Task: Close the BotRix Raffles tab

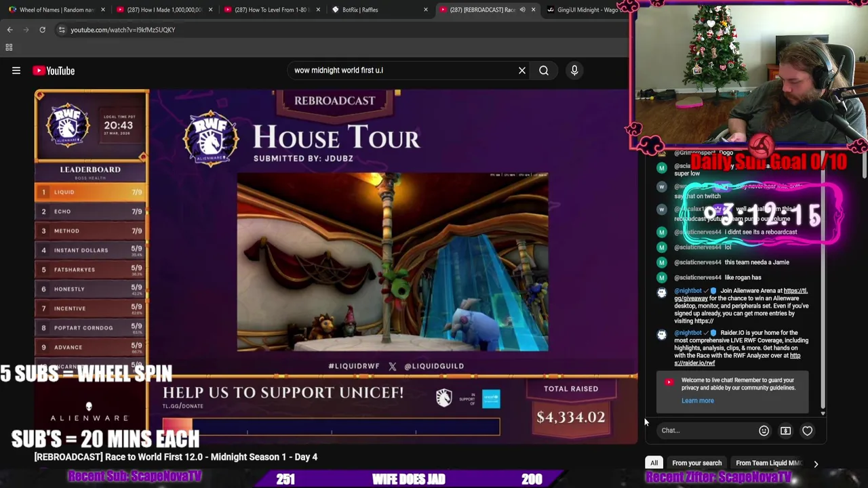Action: [x=425, y=9]
